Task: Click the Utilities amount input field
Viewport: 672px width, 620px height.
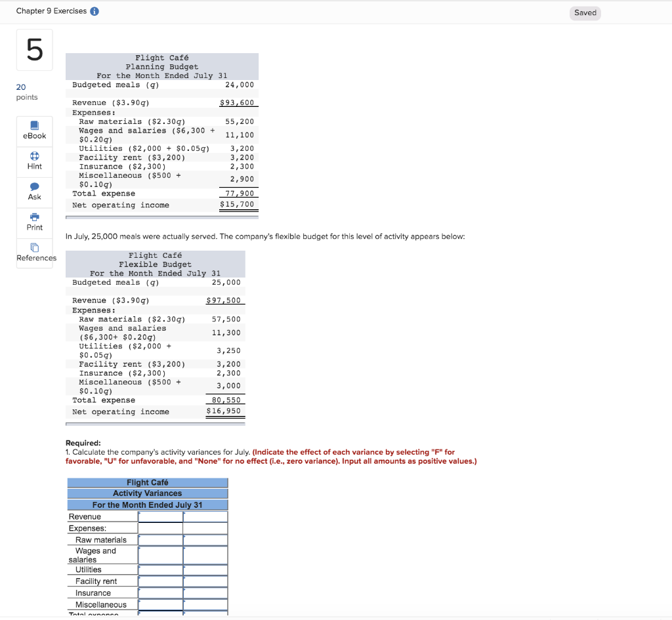Action: pos(161,570)
